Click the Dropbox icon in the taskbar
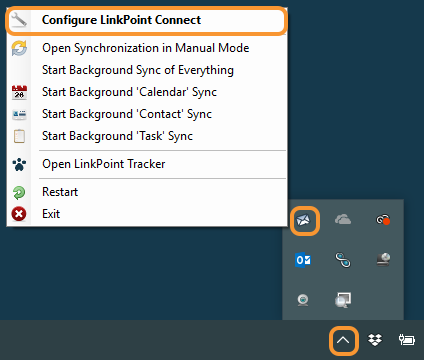Screen dimensions: 424x360 click(375, 340)
